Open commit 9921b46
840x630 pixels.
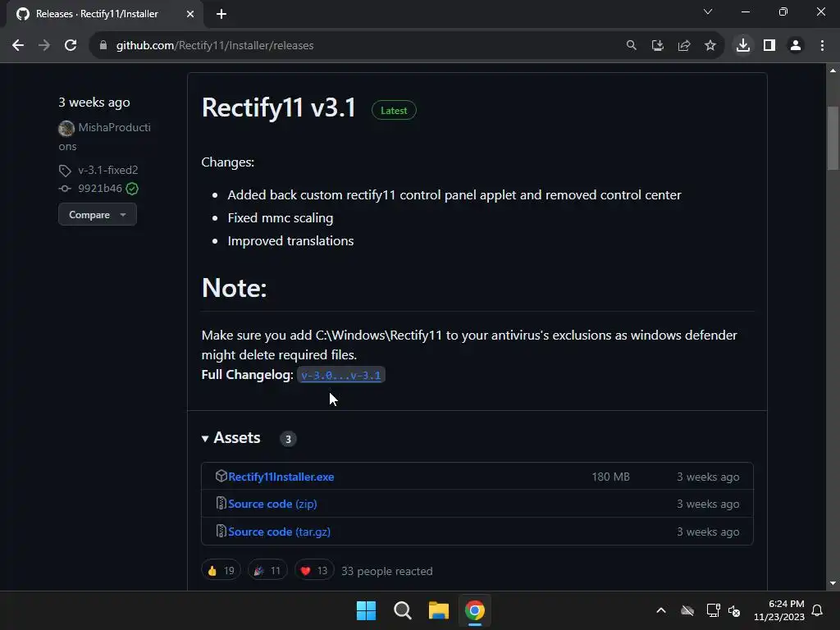click(x=100, y=188)
